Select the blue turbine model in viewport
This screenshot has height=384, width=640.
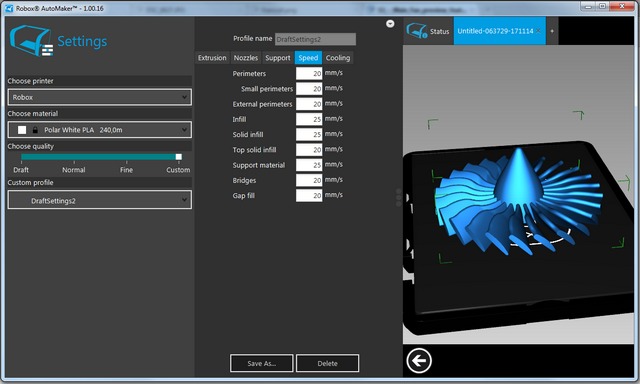pyautogui.click(x=518, y=202)
